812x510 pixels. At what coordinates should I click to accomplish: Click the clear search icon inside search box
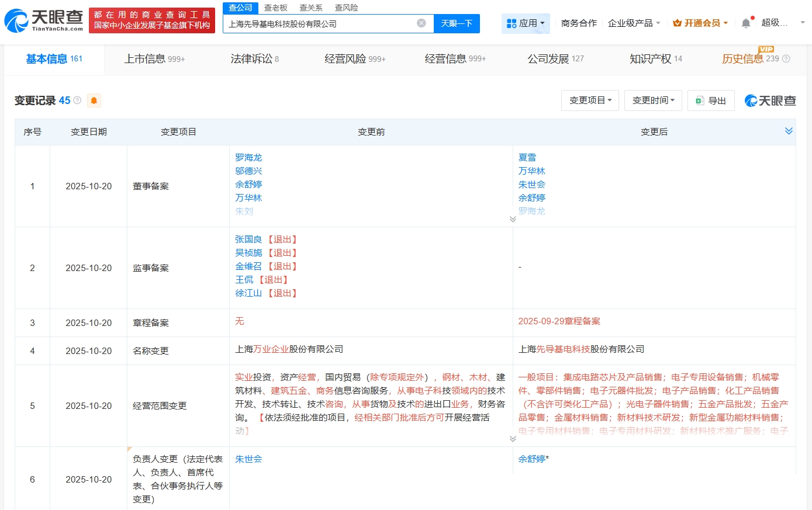point(420,23)
